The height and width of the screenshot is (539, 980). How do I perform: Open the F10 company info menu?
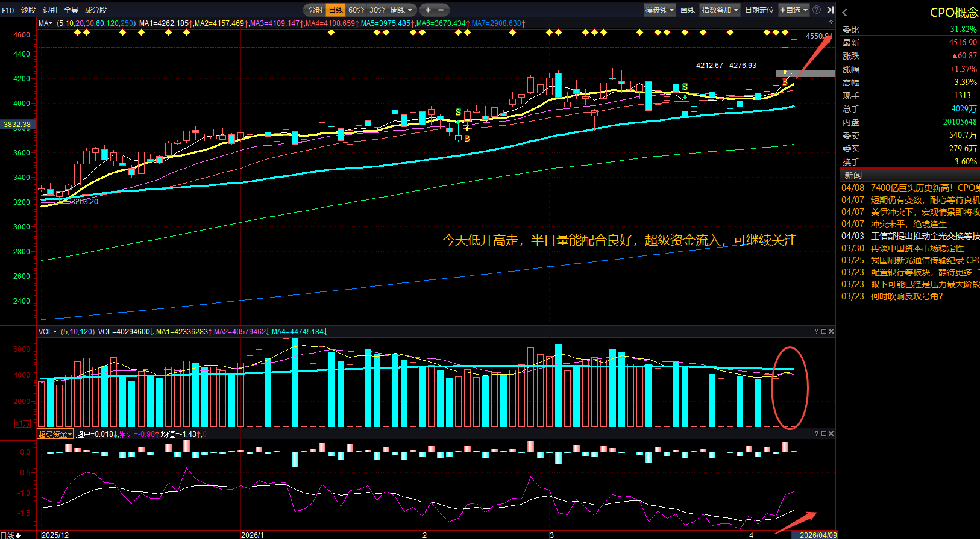[x=8, y=10]
